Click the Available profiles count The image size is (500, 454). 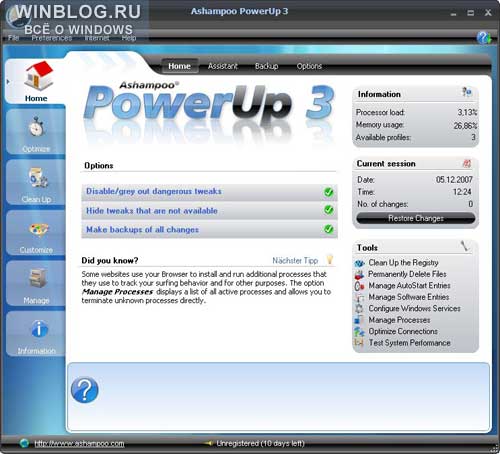coord(473,137)
